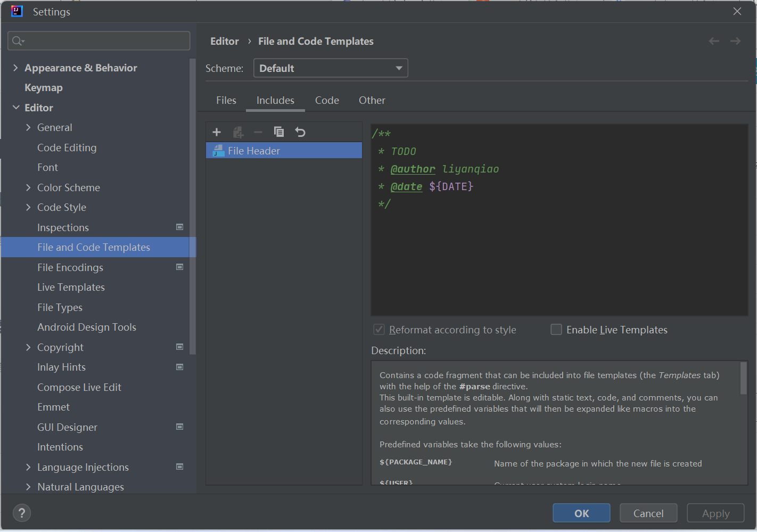Image resolution: width=757 pixels, height=532 pixels.
Task: Select File Header in template list
Action: [284, 151]
